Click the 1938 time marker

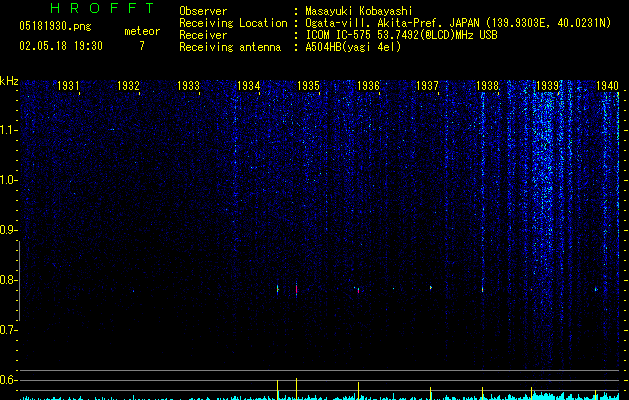(488, 85)
